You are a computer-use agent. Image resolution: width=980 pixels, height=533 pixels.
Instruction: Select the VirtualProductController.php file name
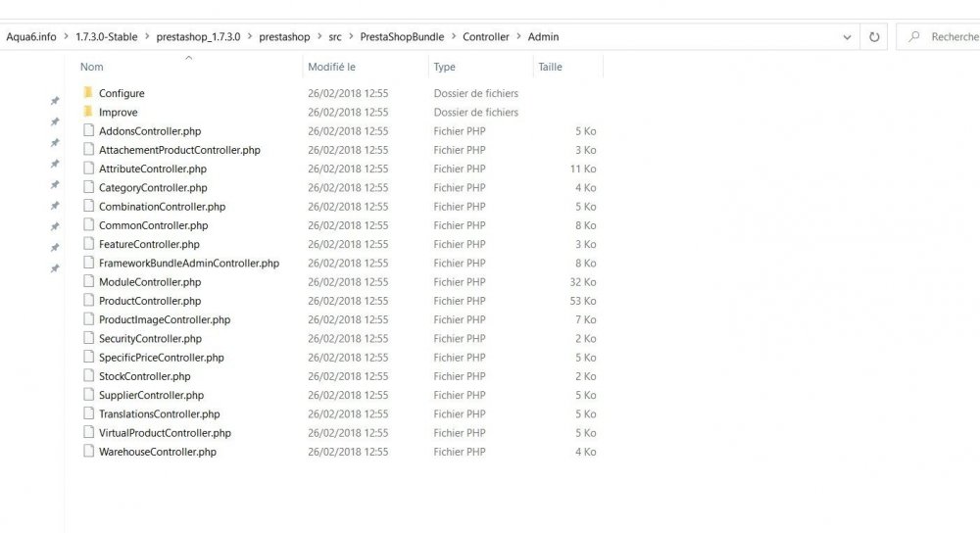coord(165,433)
